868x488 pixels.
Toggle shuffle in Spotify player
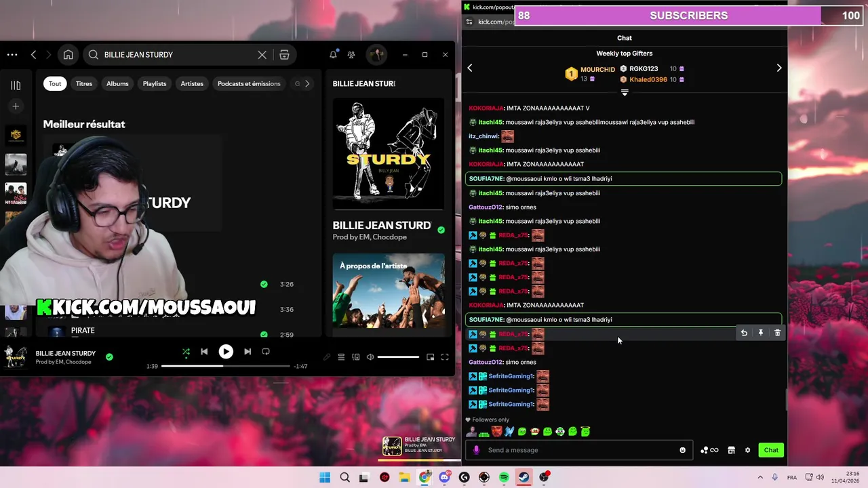[x=186, y=352]
